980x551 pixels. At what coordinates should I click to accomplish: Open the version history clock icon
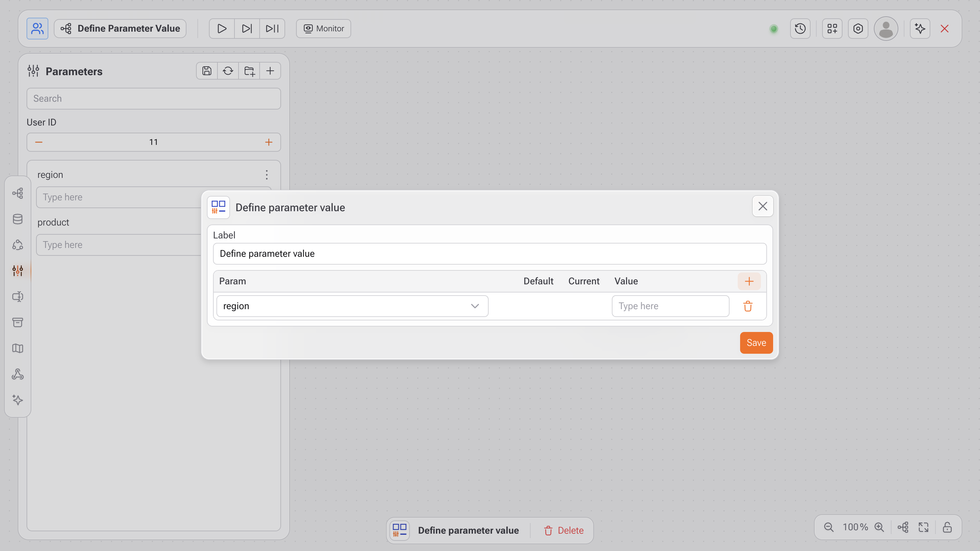click(x=800, y=29)
